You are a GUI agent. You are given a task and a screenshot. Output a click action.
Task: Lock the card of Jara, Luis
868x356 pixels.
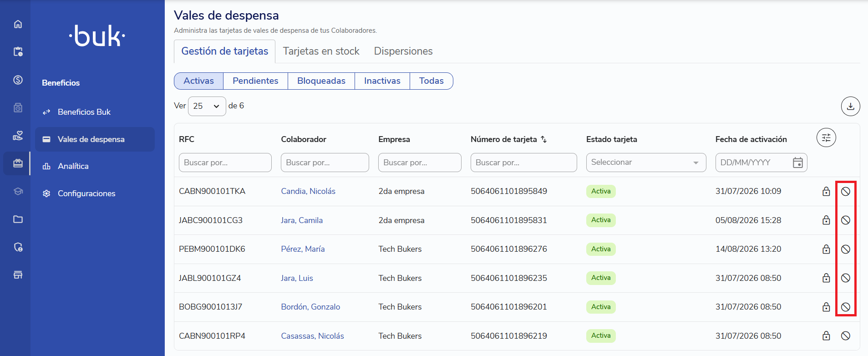[x=826, y=278]
